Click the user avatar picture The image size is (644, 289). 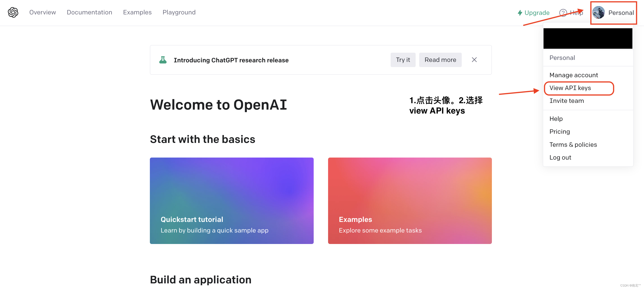[598, 13]
